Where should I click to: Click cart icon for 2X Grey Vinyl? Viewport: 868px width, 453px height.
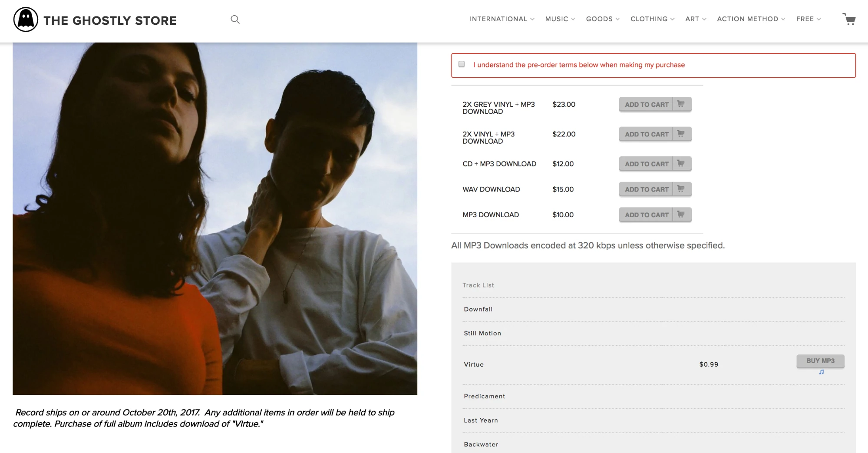[x=681, y=104]
